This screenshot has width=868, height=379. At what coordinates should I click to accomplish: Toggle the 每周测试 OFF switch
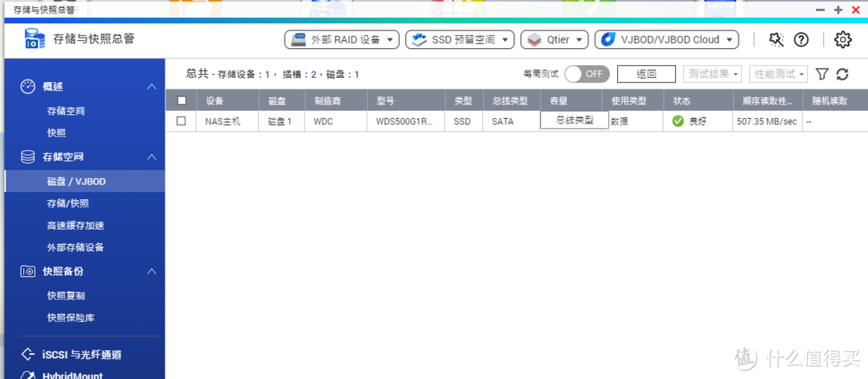click(587, 74)
